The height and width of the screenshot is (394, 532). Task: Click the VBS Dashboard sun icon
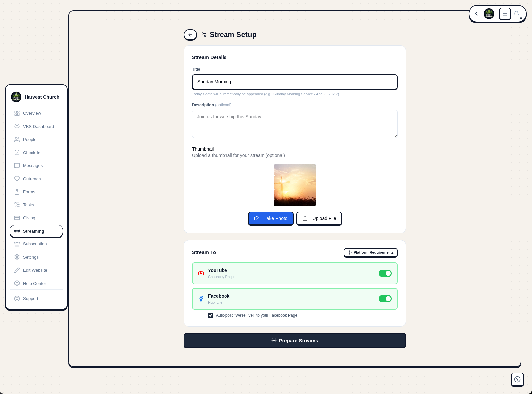click(17, 126)
